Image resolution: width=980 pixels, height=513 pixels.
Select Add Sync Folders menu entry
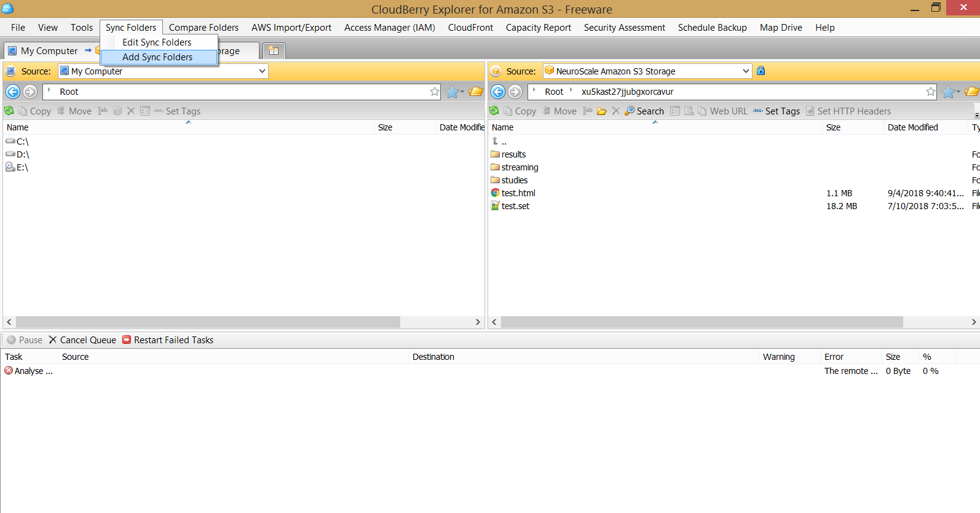point(159,57)
